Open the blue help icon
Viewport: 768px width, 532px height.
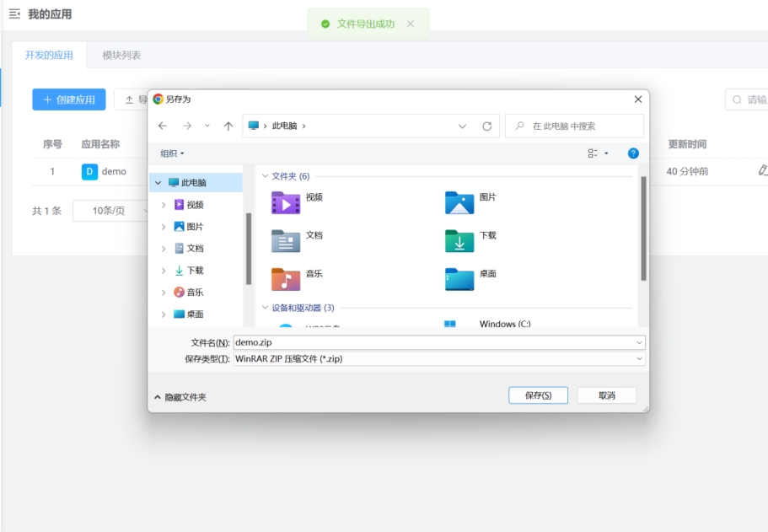click(633, 153)
